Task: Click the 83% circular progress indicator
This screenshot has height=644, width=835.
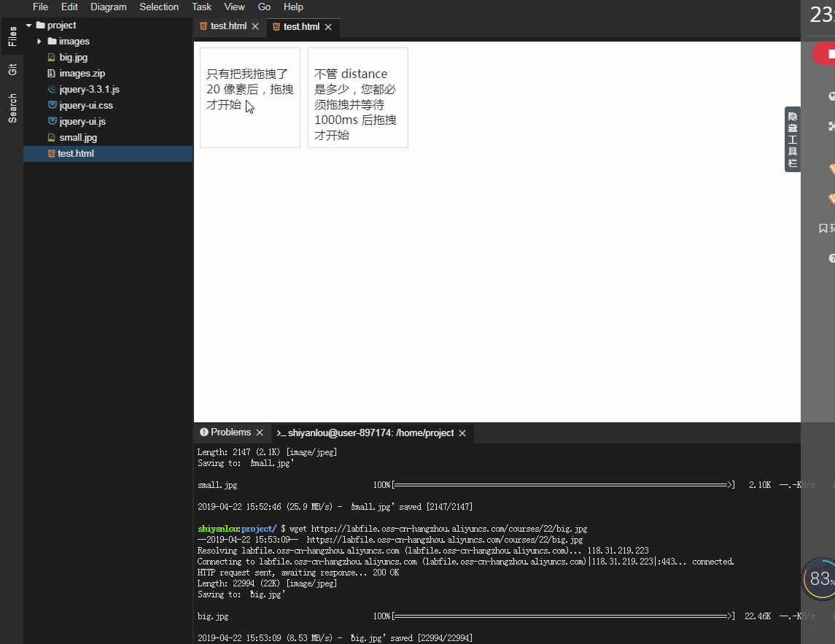Action: 819,579
